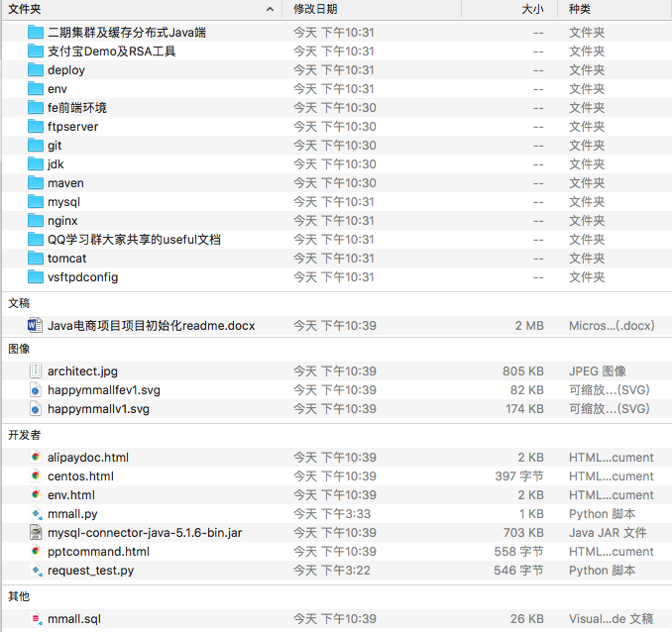Sort files by 修改日期 column header
The image size is (672, 632).
[x=315, y=9]
